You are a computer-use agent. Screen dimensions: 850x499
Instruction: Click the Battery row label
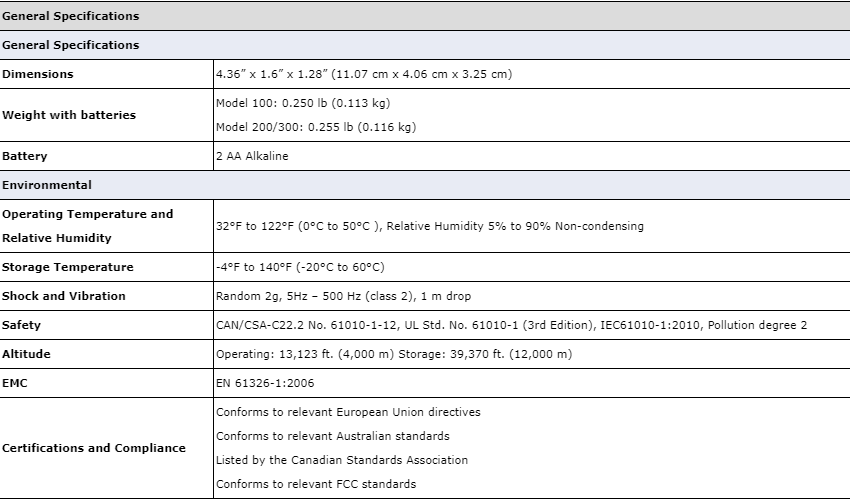[25, 156]
